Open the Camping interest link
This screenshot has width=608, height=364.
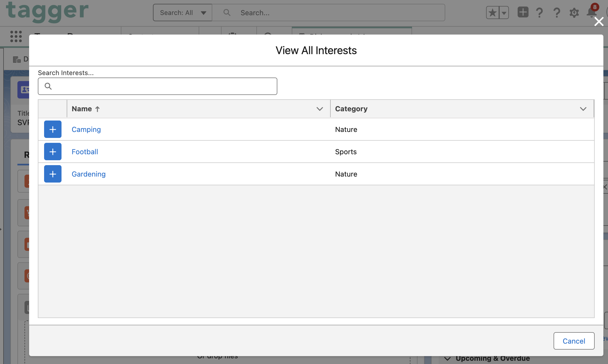[x=86, y=129]
